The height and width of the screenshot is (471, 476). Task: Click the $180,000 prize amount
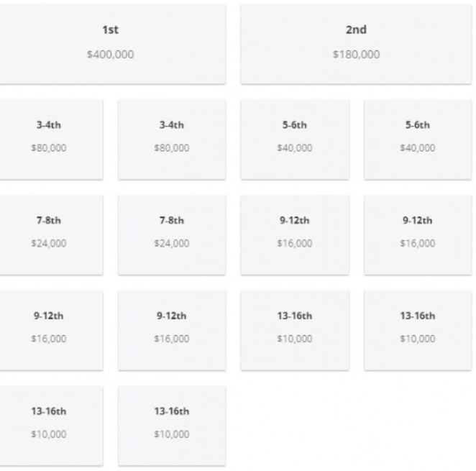point(356,55)
